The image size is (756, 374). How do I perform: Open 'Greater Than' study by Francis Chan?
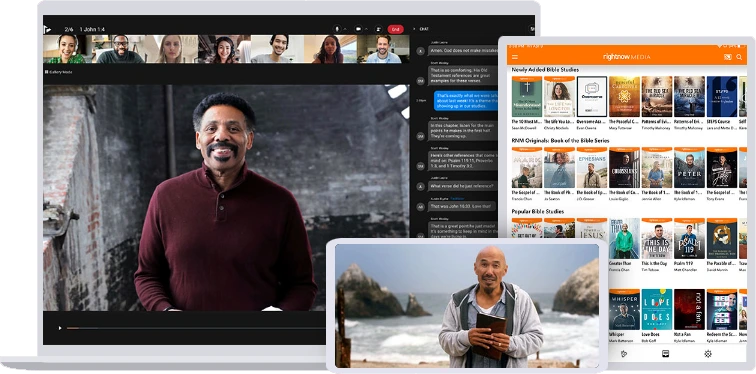pyautogui.click(x=624, y=239)
